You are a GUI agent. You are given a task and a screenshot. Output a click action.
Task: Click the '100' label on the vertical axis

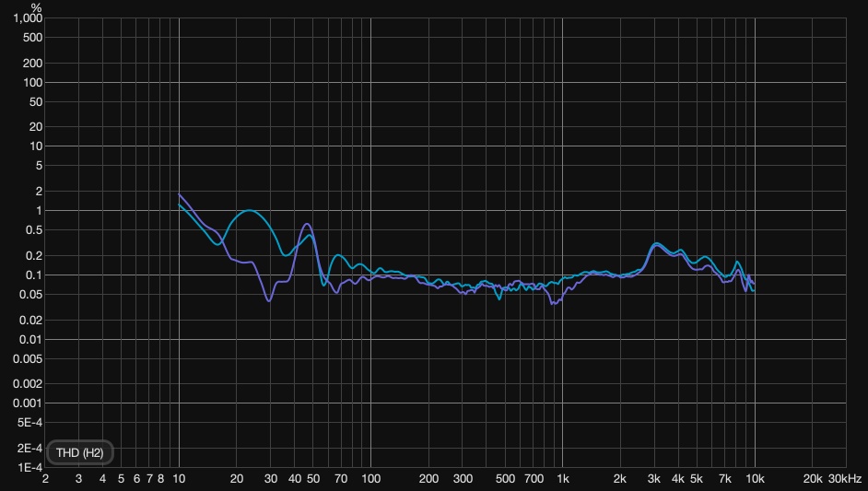tap(32, 83)
